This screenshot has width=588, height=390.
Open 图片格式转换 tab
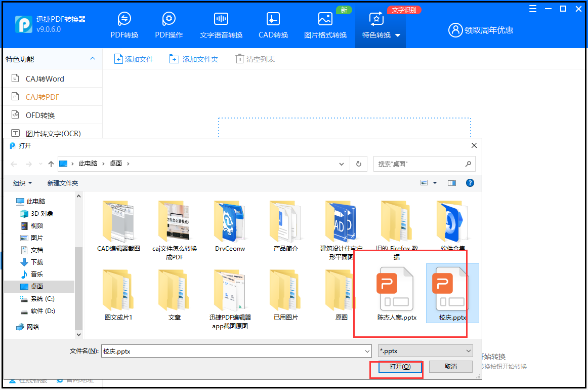point(325,25)
